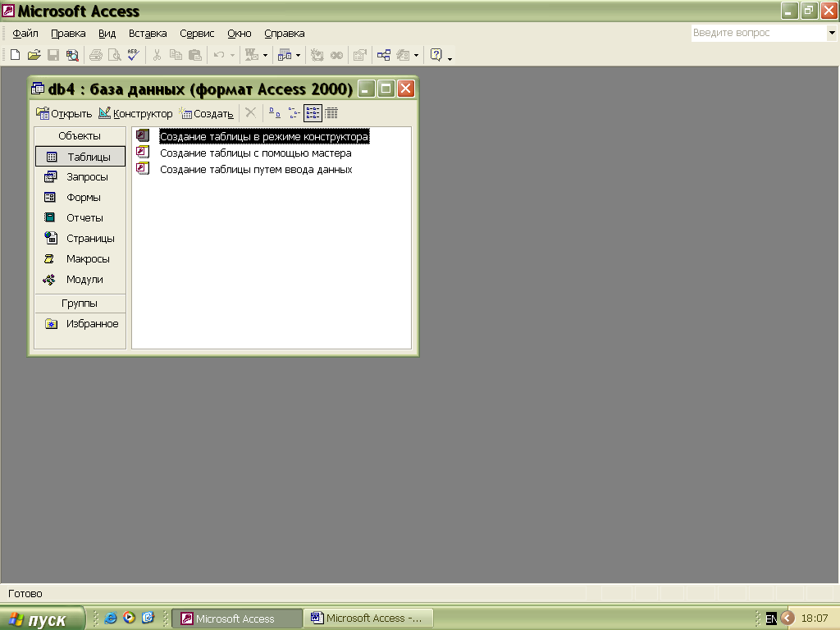Select Таблицы in Objects pane
The width and height of the screenshot is (840, 630).
(x=80, y=157)
